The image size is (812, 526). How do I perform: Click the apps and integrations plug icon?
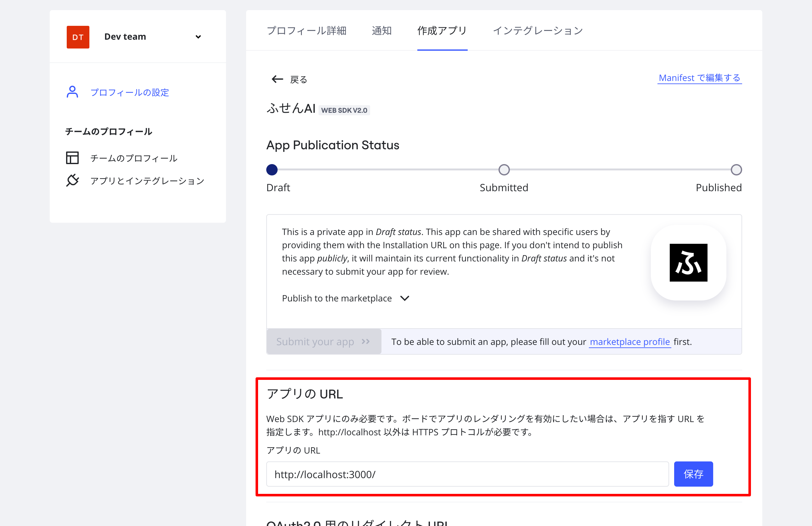[72, 180]
